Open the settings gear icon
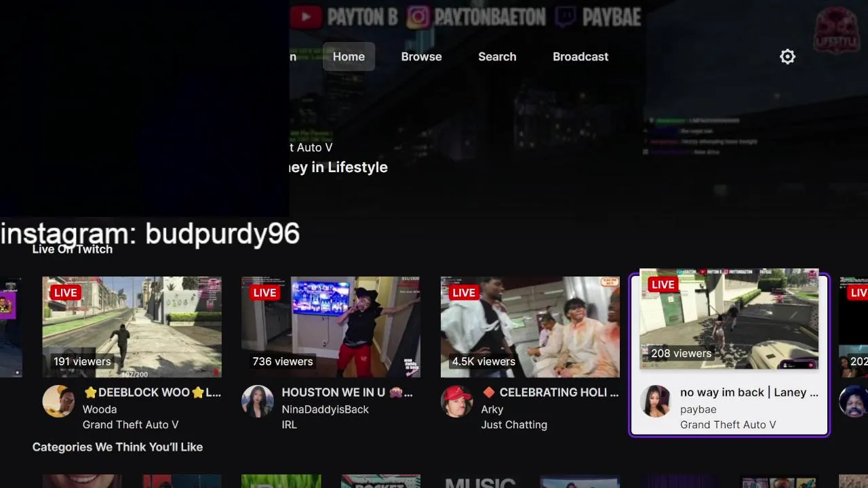This screenshot has width=868, height=488. coord(787,57)
